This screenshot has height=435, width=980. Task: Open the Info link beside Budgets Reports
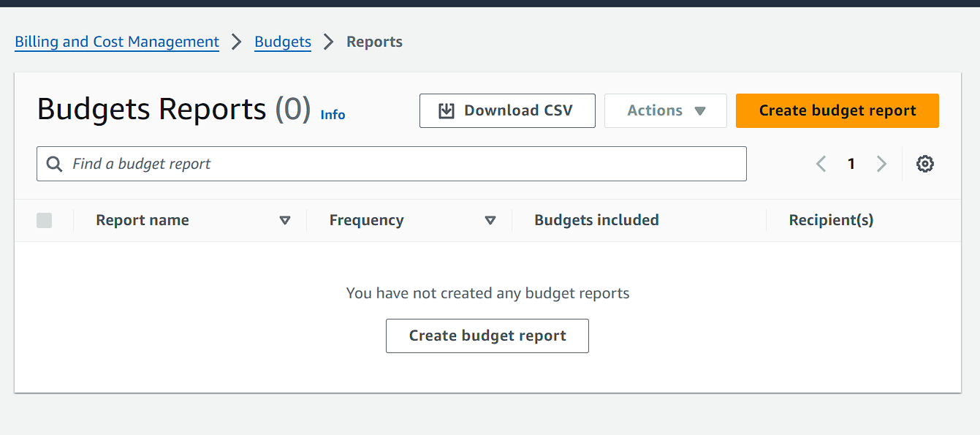click(x=333, y=115)
